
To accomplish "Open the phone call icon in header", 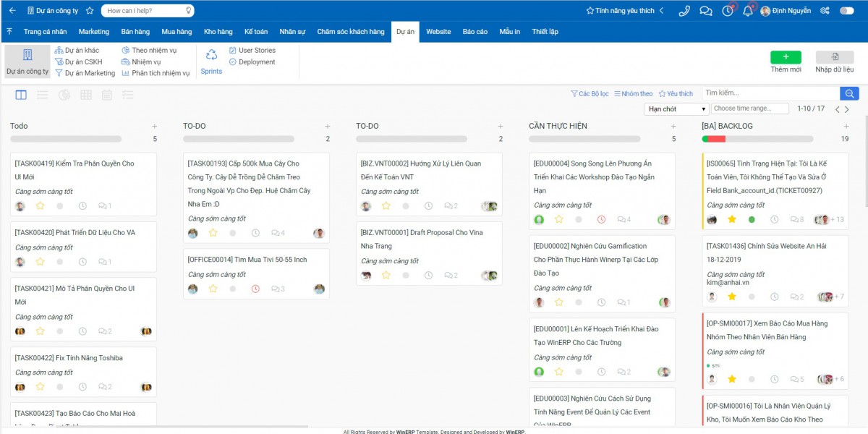I will [684, 11].
